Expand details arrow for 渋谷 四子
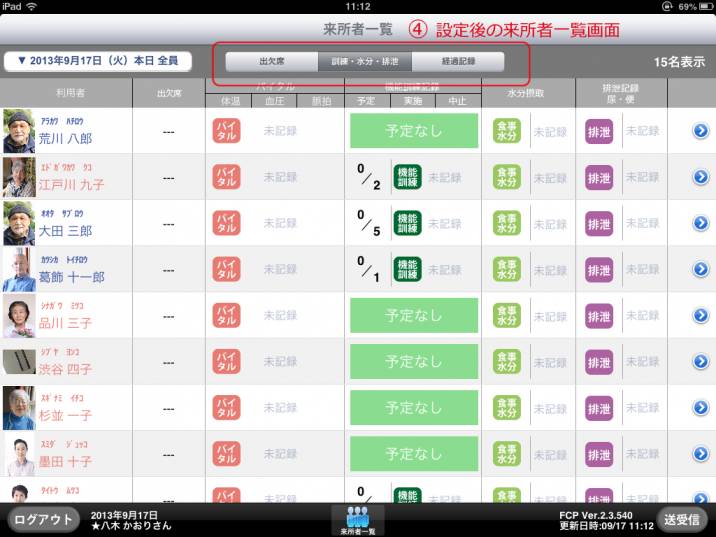 [x=701, y=362]
